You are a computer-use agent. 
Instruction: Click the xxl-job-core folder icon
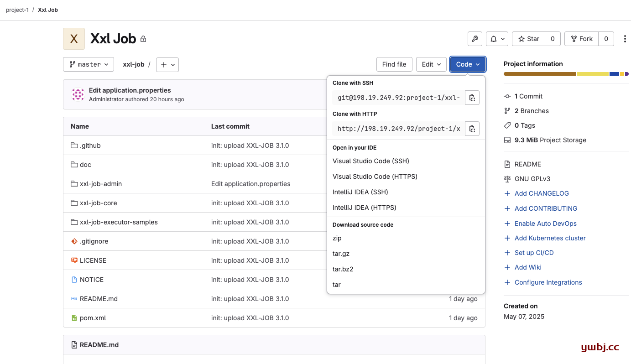click(x=74, y=203)
